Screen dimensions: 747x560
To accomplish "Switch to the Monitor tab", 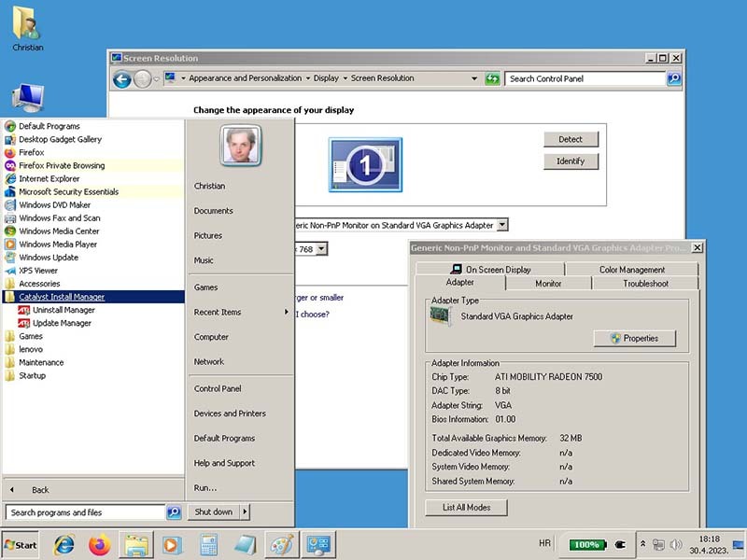I will 548,283.
